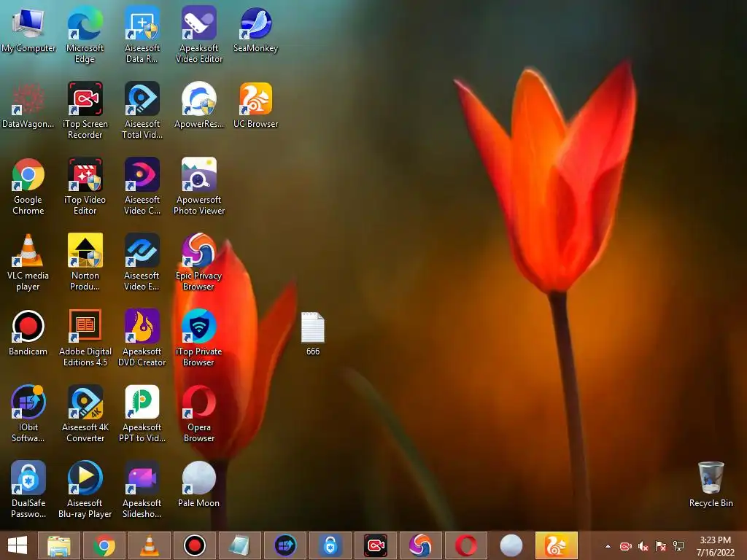Open iTop Screen Recorder in taskbar
Screen dimensions: 747x560
click(376, 545)
